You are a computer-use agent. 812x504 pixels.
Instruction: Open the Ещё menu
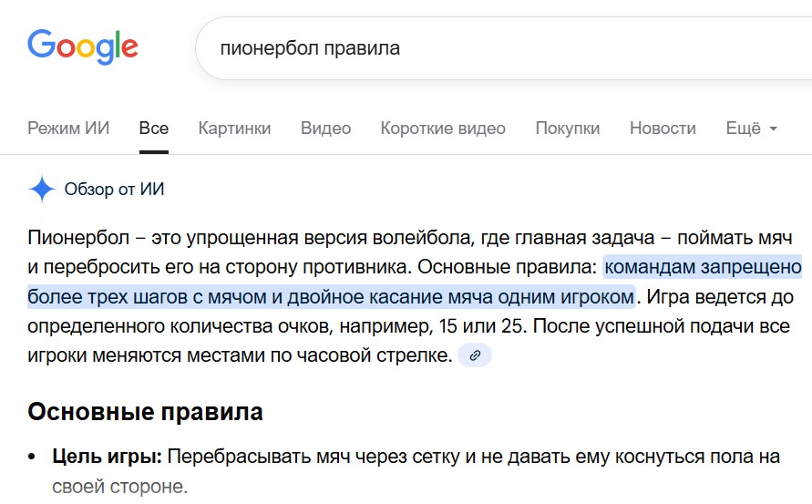click(752, 128)
